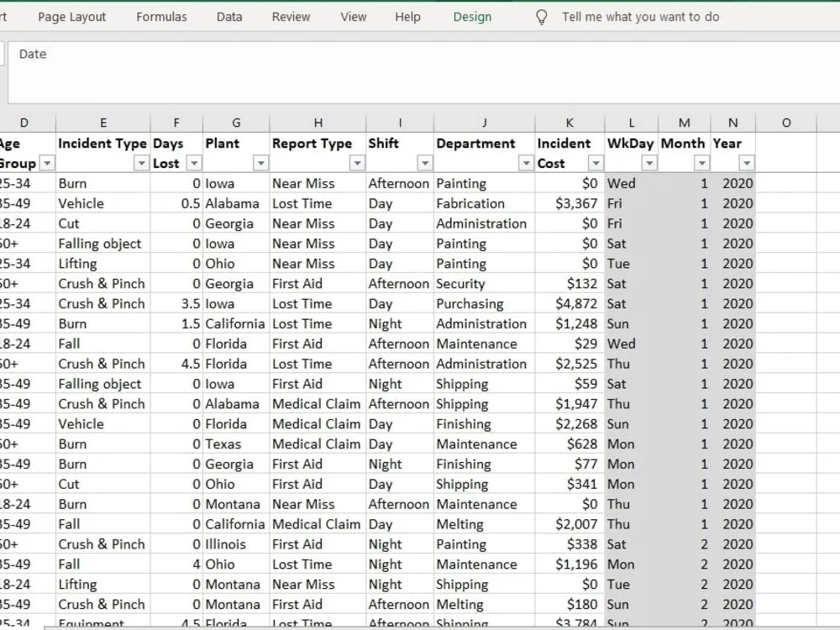Click the Illinois plant cell
The height and width of the screenshot is (630, 840).
(236, 544)
